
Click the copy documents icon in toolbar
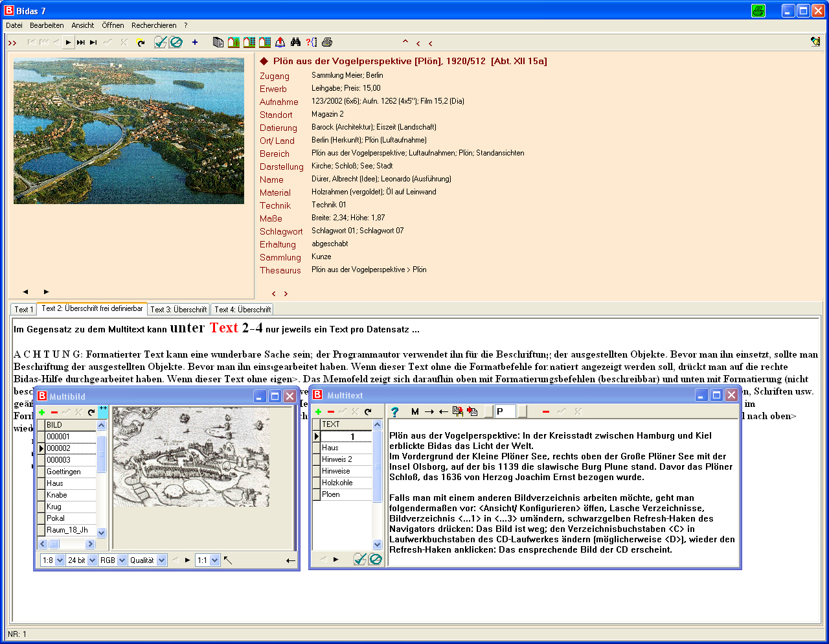(218, 42)
